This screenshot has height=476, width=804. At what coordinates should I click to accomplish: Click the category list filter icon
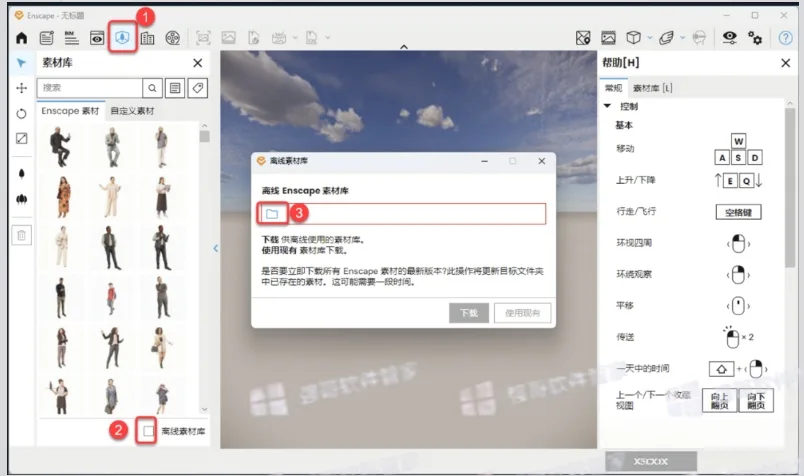tap(175, 88)
